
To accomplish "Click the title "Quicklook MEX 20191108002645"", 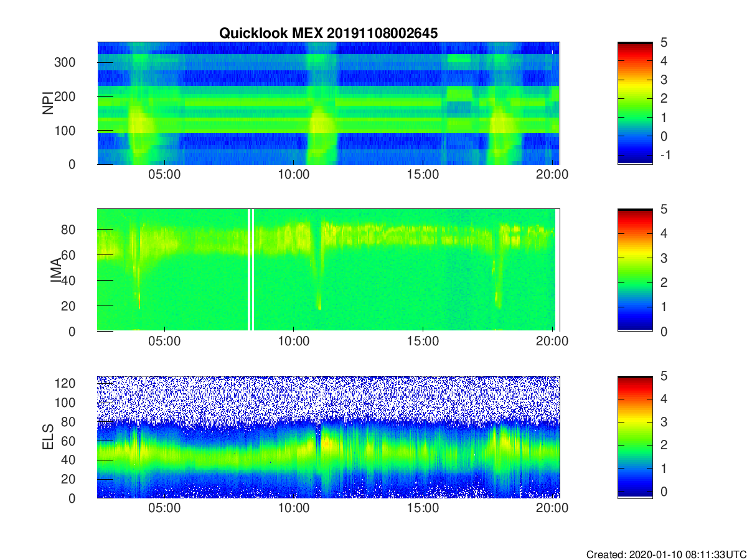I will 328,34.
